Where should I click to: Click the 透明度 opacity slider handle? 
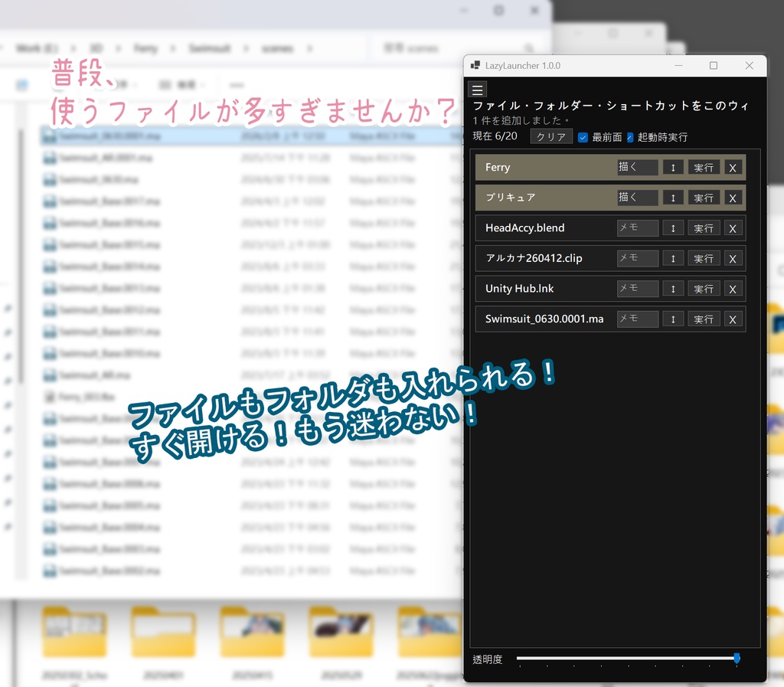click(x=737, y=658)
